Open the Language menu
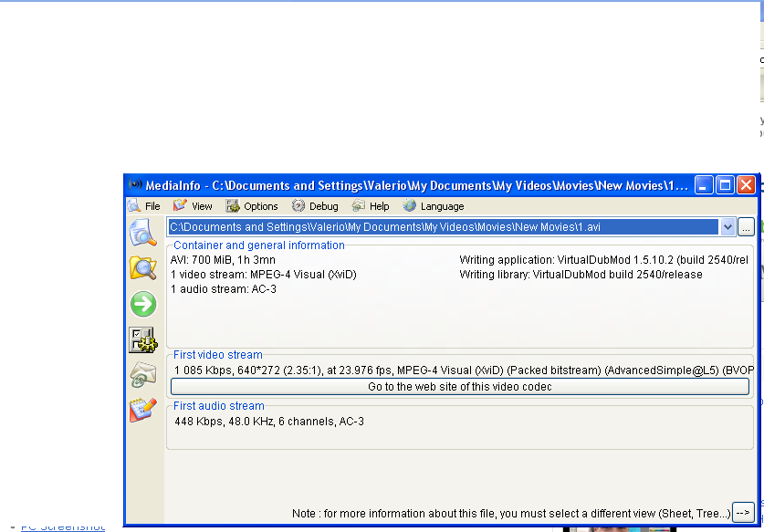Viewport: 764px width, 532px height. 434,206
